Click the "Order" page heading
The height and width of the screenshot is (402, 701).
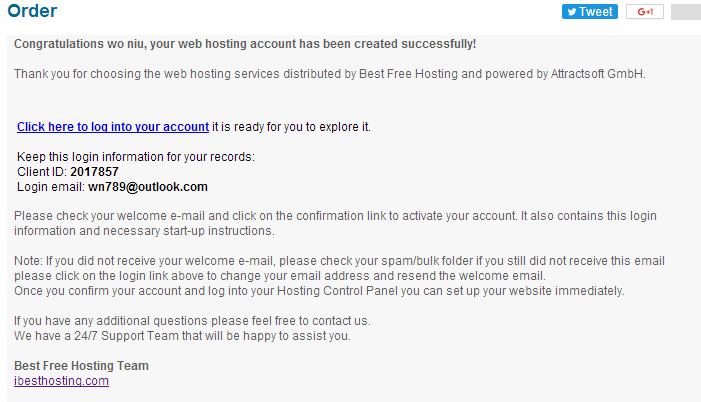(32, 12)
